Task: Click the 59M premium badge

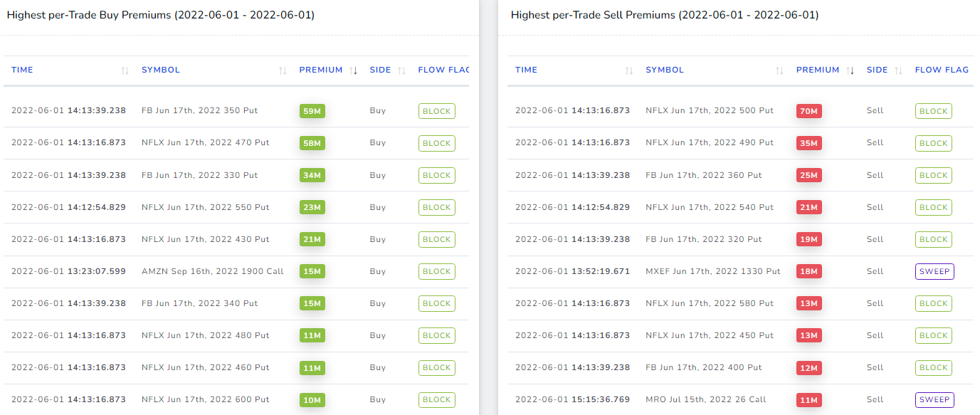Action: (x=312, y=111)
